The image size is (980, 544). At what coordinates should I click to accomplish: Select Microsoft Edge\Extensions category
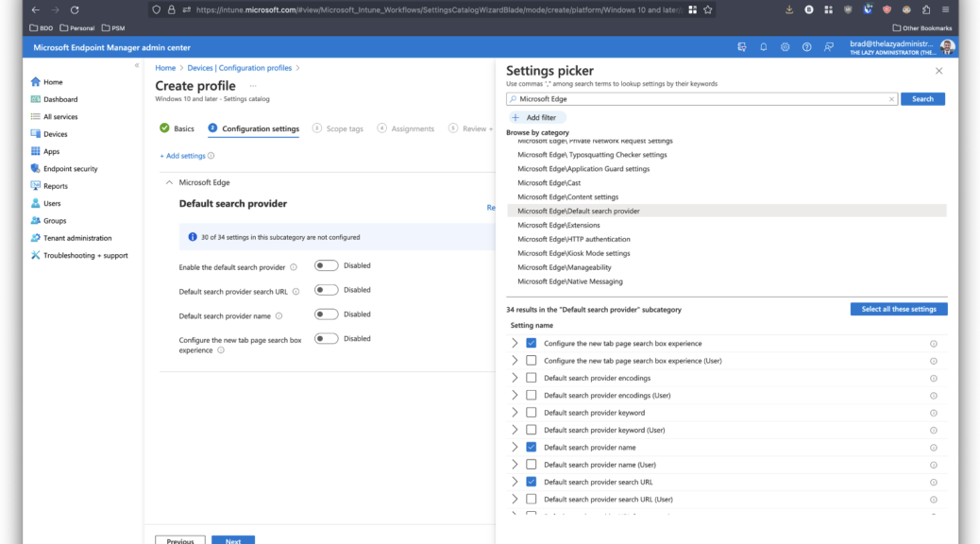559,225
